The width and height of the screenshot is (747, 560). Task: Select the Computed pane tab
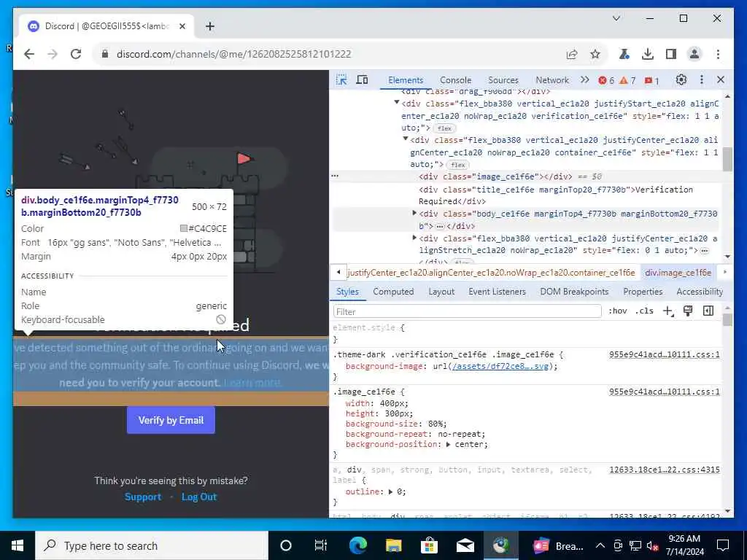(393, 292)
